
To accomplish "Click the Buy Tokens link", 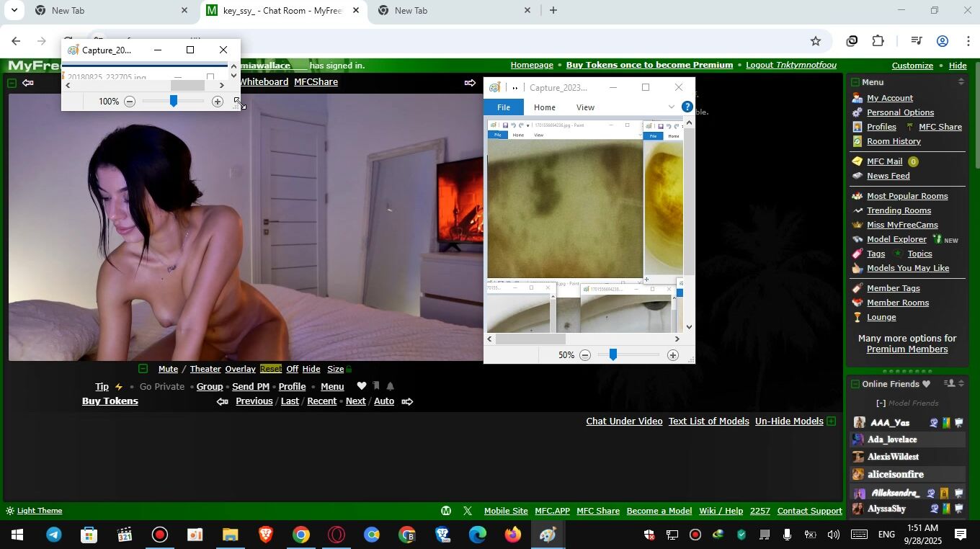I will point(110,401).
